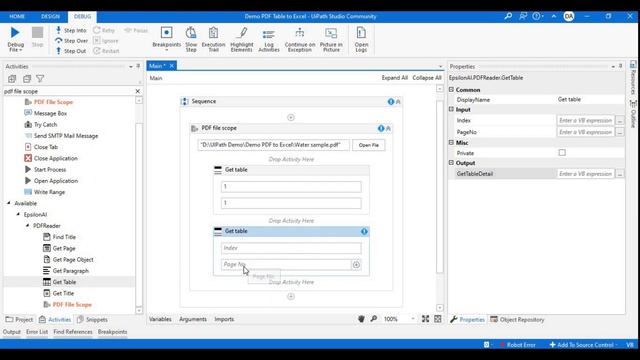Select Write Range activity

pyautogui.click(x=49, y=192)
